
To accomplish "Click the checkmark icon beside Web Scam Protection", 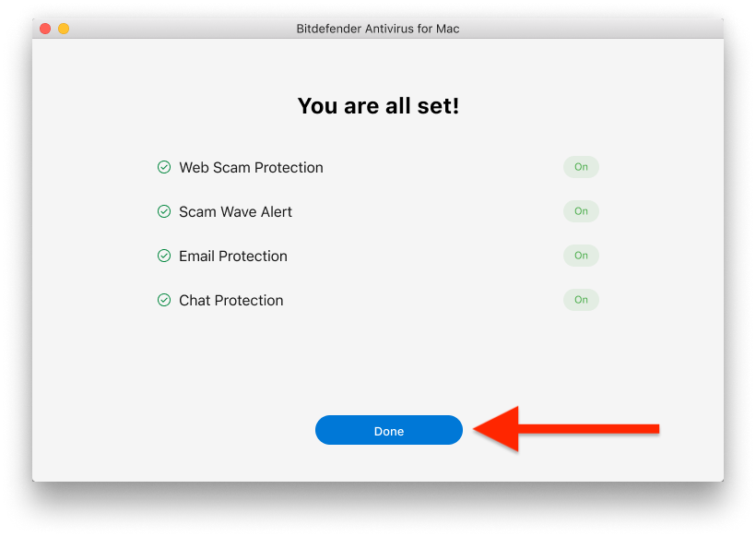I will pyautogui.click(x=164, y=167).
